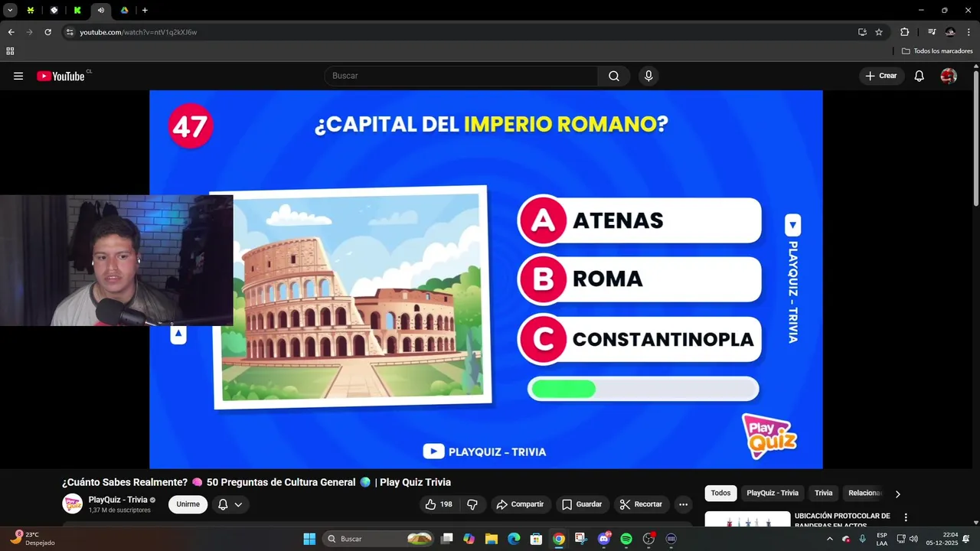
Task: Open File Explorer from the taskbar
Action: click(492, 539)
